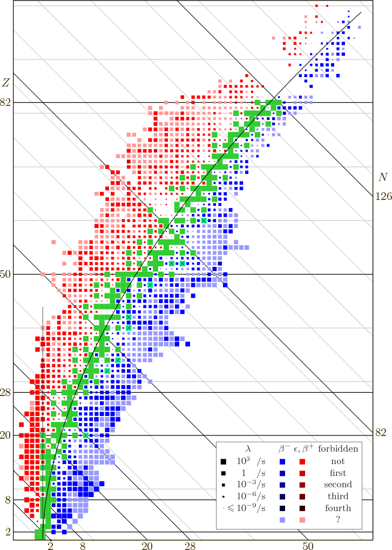The image size is (392, 550).
Task: Click the largest black square beside 10³ /s
Action: pos(222,461)
